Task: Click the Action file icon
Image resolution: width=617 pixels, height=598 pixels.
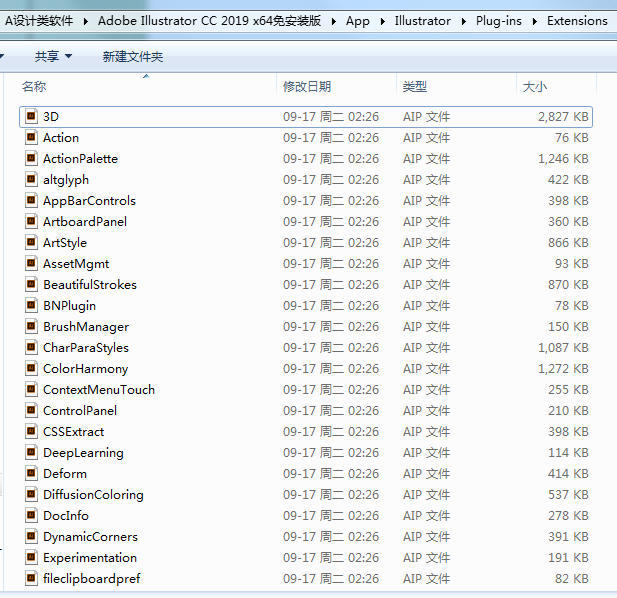Action: (x=31, y=137)
